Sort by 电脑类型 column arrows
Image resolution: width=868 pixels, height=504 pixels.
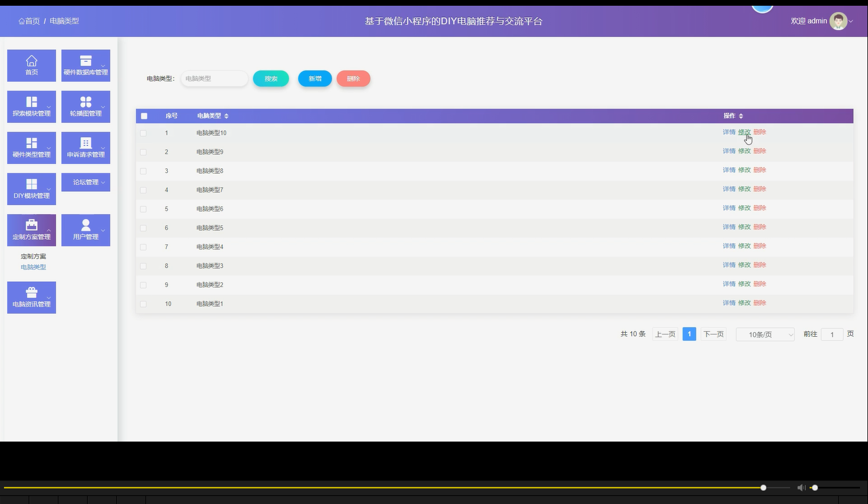point(226,116)
